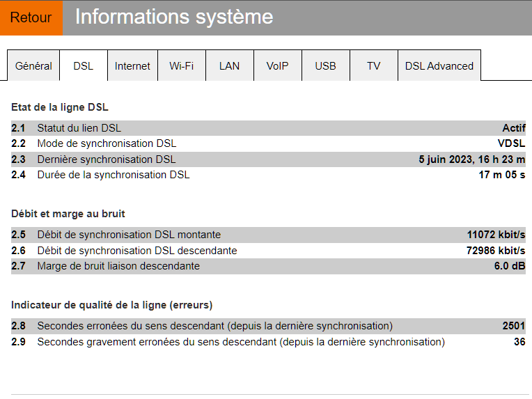Image resolution: width=532 pixels, height=399 pixels.
Task: Click the Dernière synchronisation DSL date value
Action: tap(471, 159)
